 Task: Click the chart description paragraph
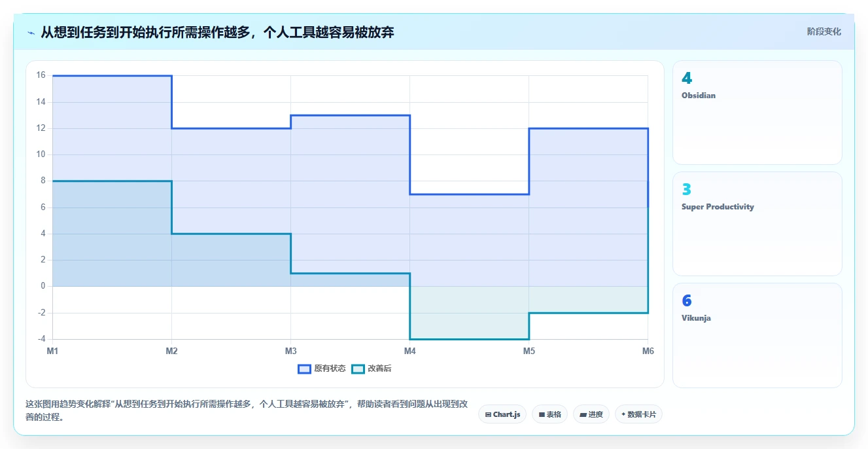tap(247, 410)
